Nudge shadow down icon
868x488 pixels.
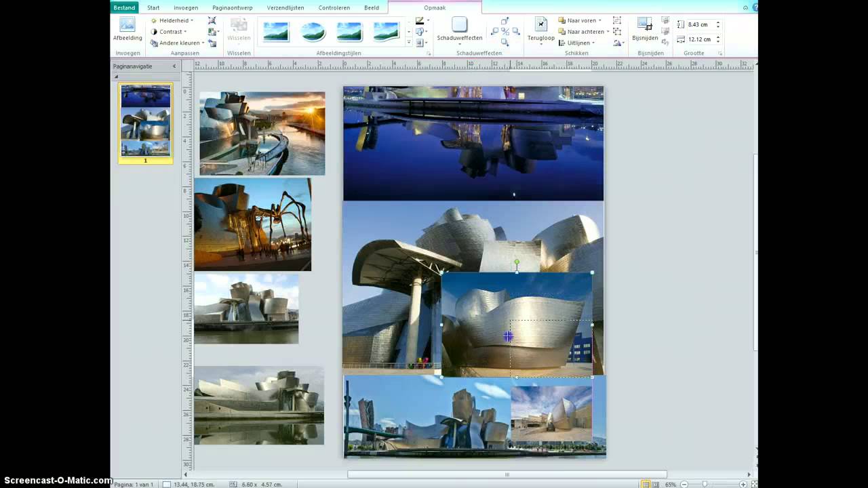[x=505, y=42]
